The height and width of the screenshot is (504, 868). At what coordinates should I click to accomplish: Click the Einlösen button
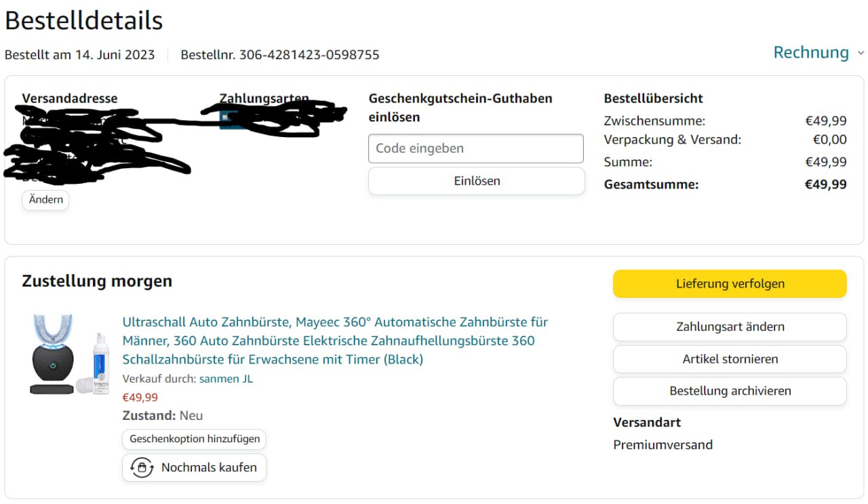pyautogui.click(x=477, y=181)
